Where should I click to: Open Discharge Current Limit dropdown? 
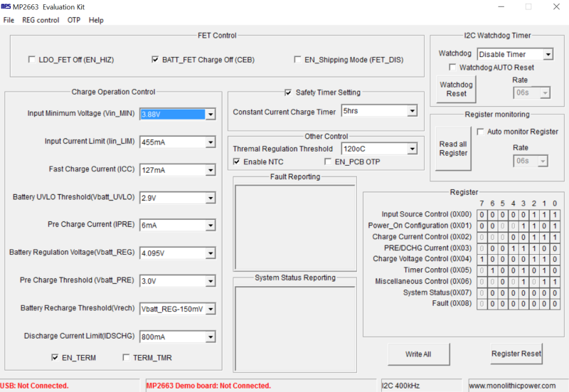click(x=211, y=337)
